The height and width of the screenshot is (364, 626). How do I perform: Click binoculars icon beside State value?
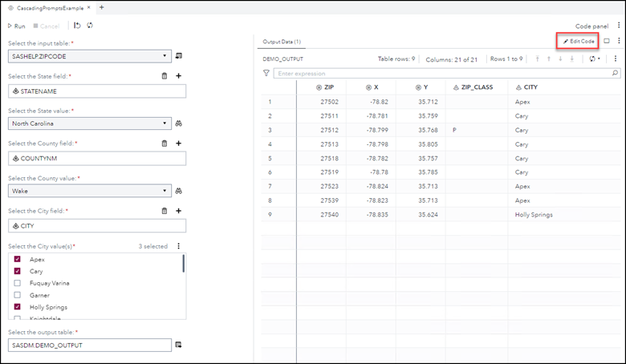[x=180, y=123]
